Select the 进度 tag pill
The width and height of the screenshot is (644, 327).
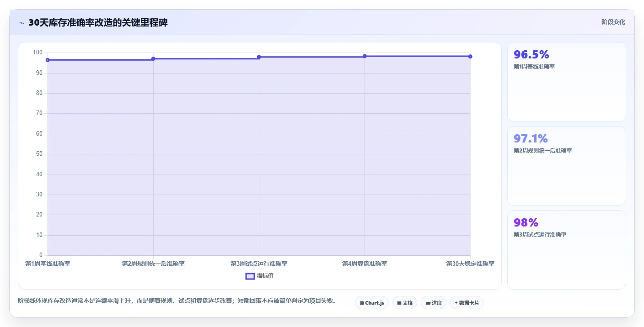(434, 303)
